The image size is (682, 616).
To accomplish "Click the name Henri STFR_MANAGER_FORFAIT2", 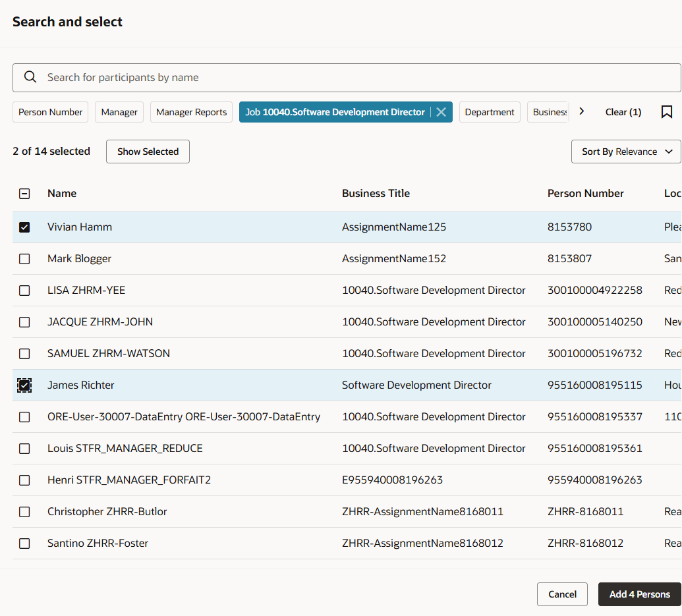I will (129, 480).
